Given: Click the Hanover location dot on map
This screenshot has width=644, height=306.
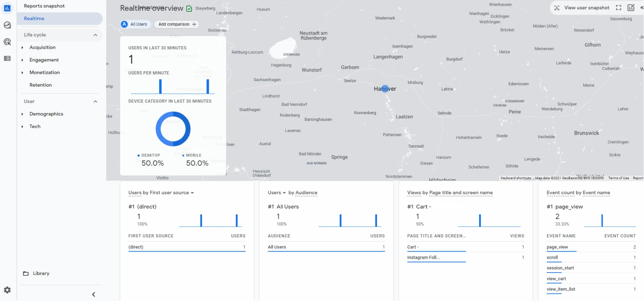Looking at the screenshot, I should (385, 89).
